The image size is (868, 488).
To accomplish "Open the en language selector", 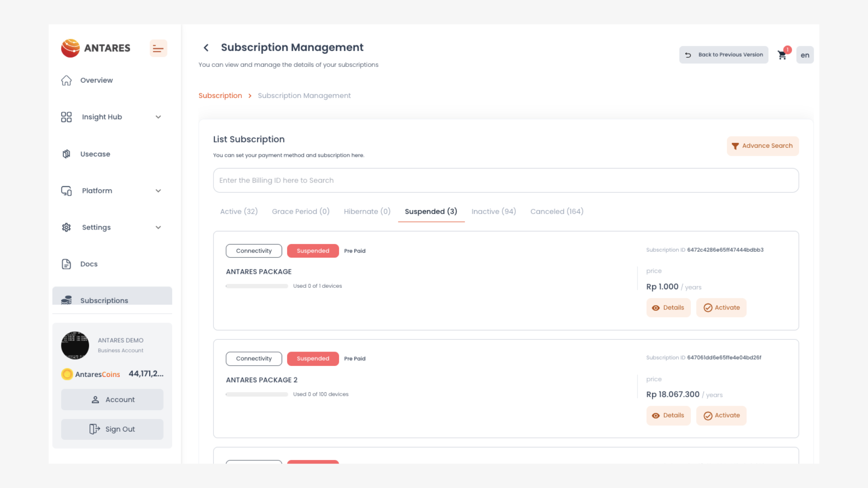I will 805,55.
